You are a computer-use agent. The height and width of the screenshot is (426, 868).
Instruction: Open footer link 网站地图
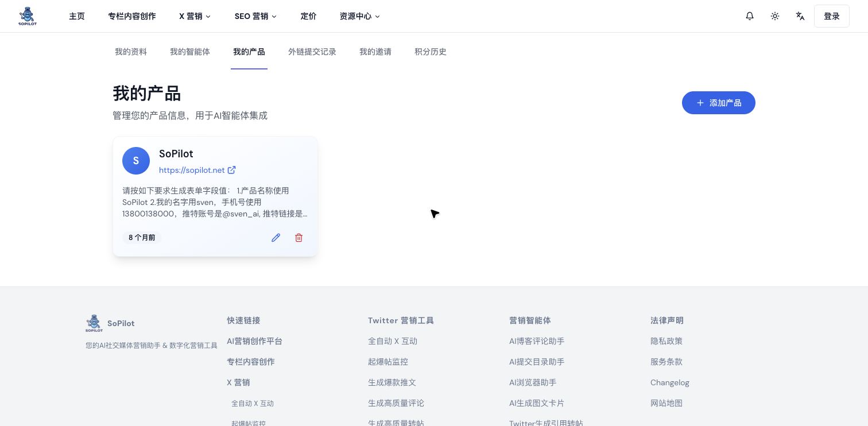click(666, 403)
